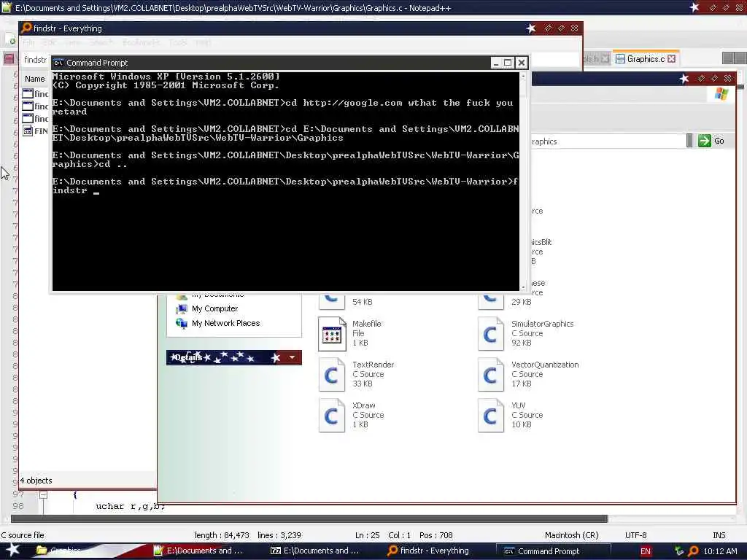Click the code line 'uchar r,g,b;'

(x=130, y=506)
